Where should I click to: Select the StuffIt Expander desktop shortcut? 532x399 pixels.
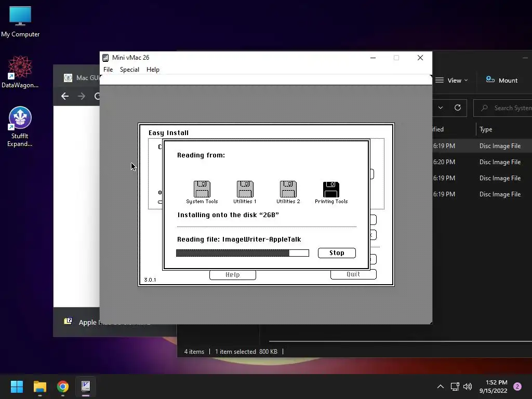[x=20, y=127]
